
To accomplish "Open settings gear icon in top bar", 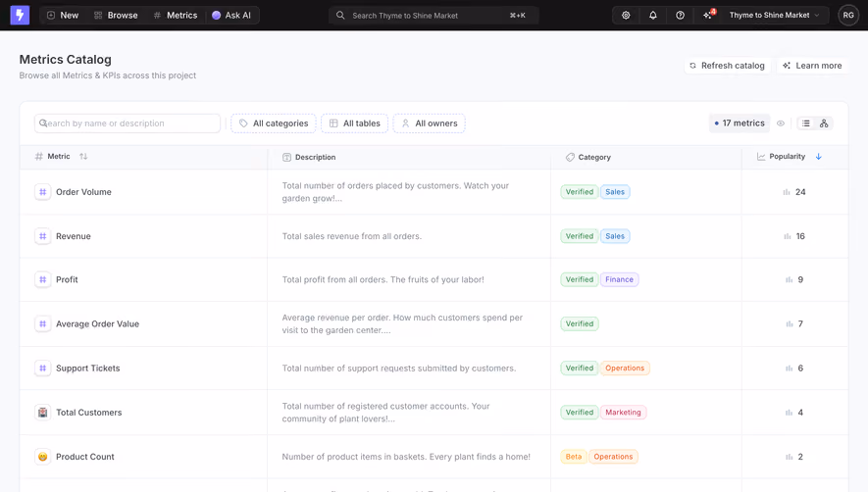I will tap(626, 15).
